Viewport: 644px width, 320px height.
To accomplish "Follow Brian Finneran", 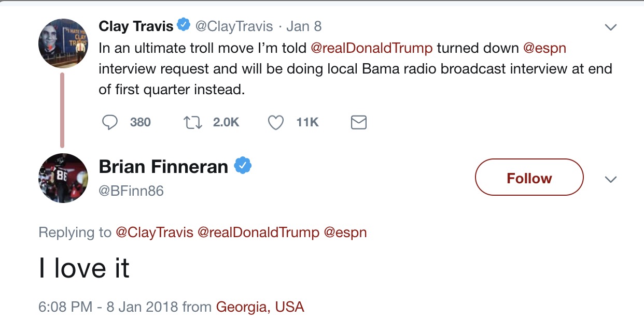I will click(529, 178).
